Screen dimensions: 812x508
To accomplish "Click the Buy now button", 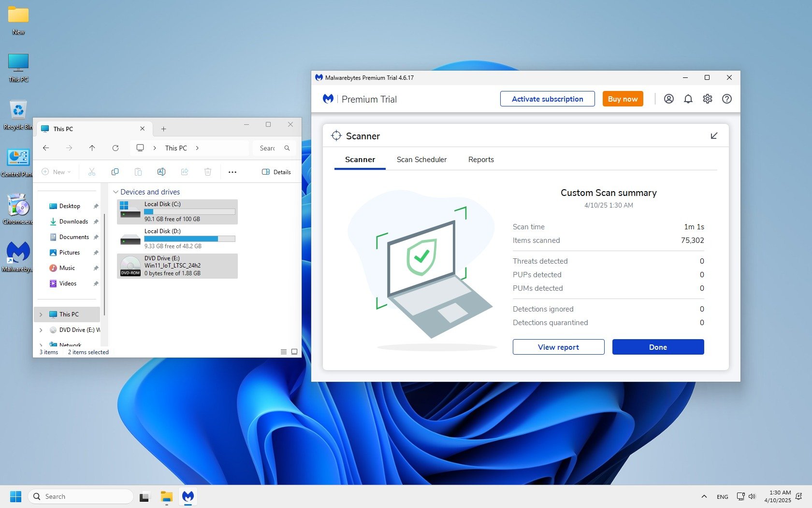I will [623, 99].
